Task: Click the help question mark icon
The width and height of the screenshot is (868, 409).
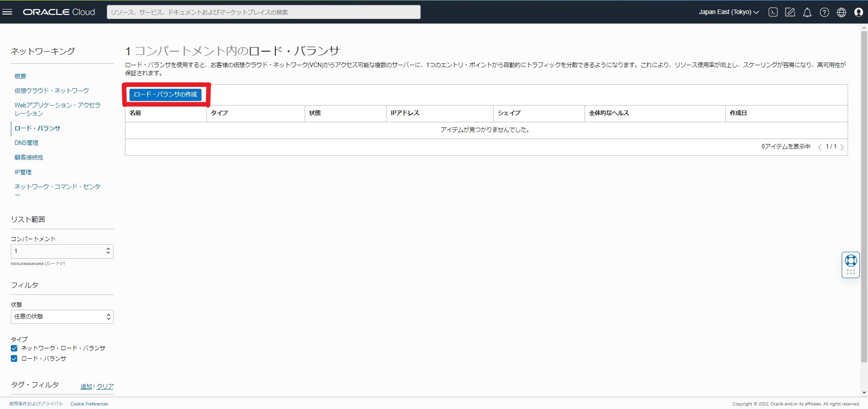Action: pyautogui.click(x=824, y=12)
